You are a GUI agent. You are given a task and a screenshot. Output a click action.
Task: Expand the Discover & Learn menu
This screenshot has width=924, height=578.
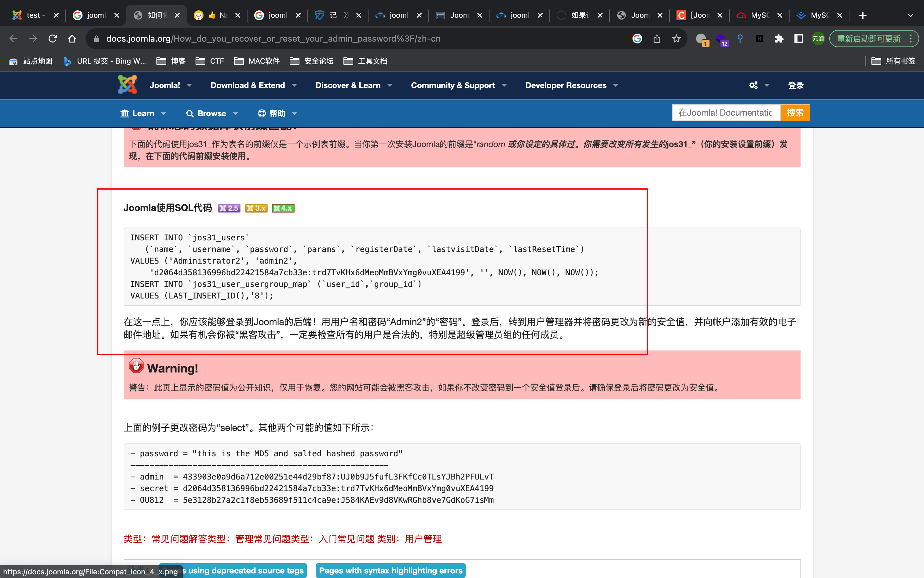354,85
